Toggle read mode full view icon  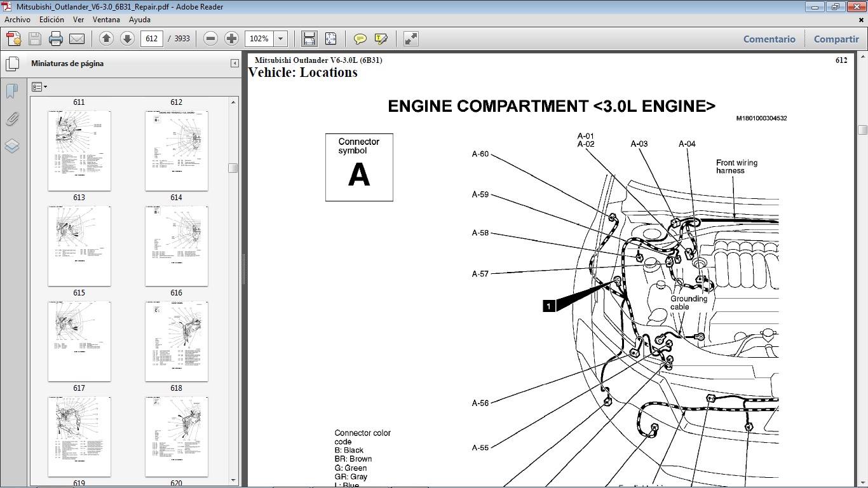click(411, 39)
